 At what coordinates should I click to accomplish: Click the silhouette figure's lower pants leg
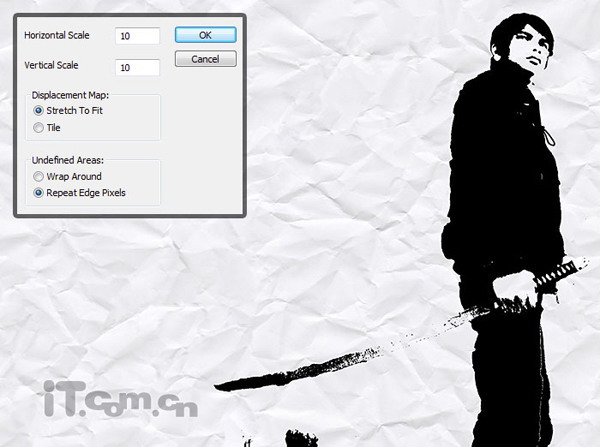click(511, 383)
